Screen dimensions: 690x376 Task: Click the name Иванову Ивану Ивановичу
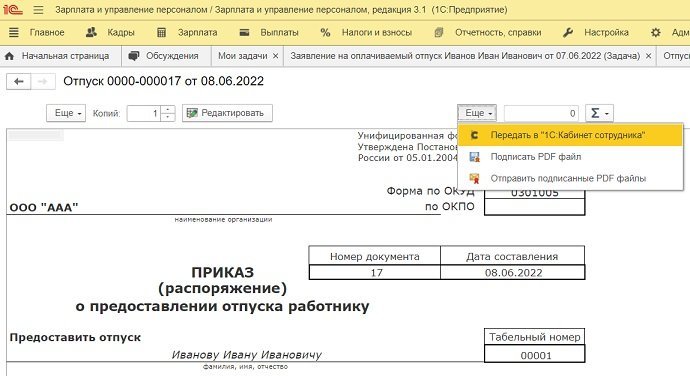coord(246,355)
